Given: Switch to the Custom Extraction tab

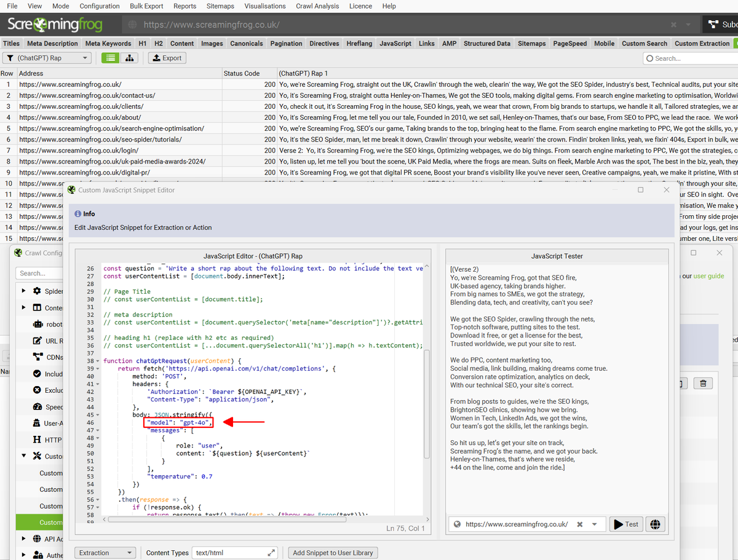Looking at the screenshot, I should coord(702,44).
